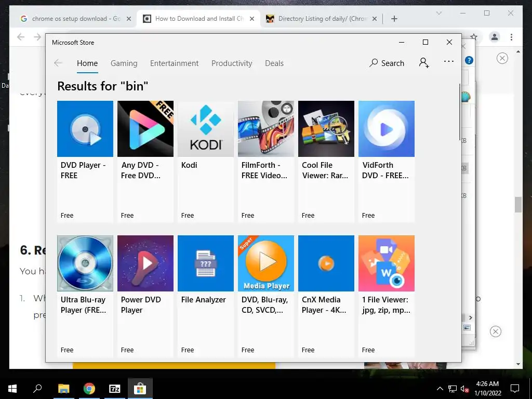Bookmark this page with the star icon
The image size is (532, 399).
point(474,37)
